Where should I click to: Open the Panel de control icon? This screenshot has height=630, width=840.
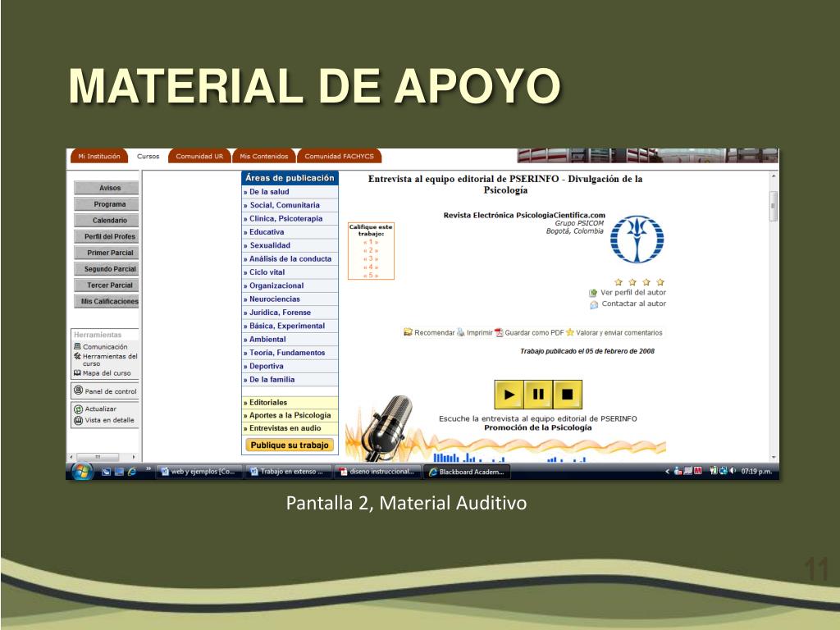(78, 390)
